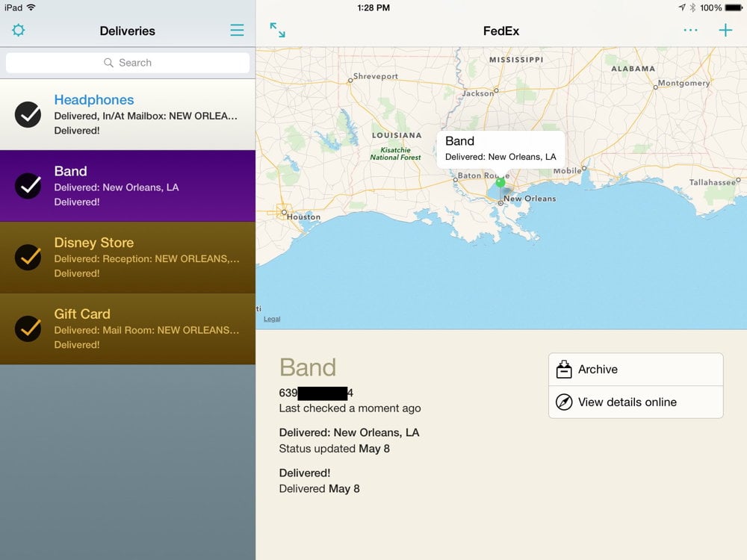Viewport: 747px width, 560px height.
Task: Open the Legal link on the map
Action: [x=272, y=319]
